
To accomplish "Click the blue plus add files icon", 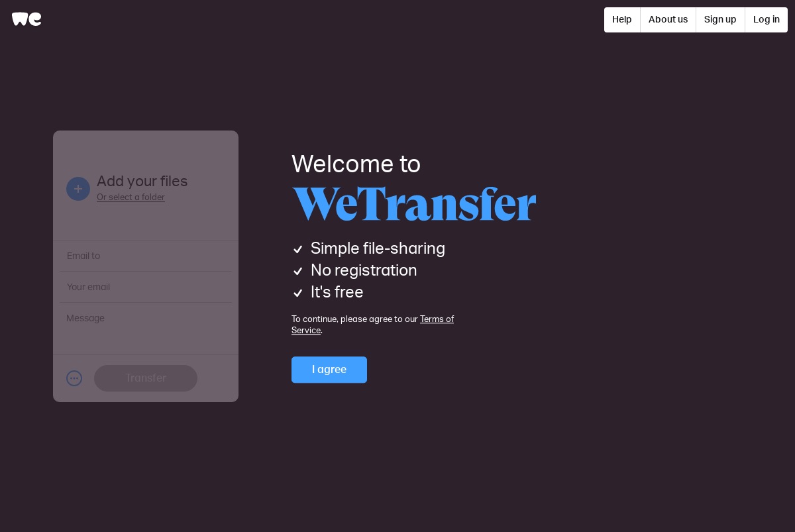I will [78, 189].
